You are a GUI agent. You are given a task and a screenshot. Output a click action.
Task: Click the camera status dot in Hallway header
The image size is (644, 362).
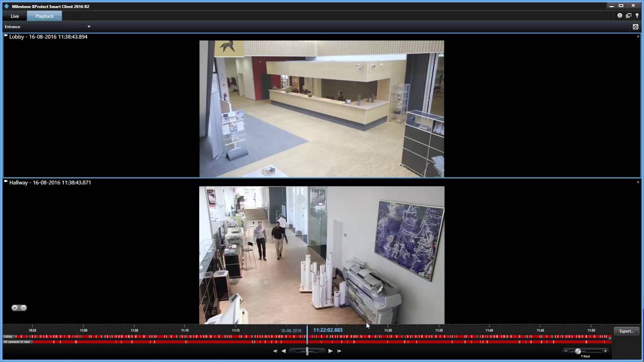[x=638, y=183]
